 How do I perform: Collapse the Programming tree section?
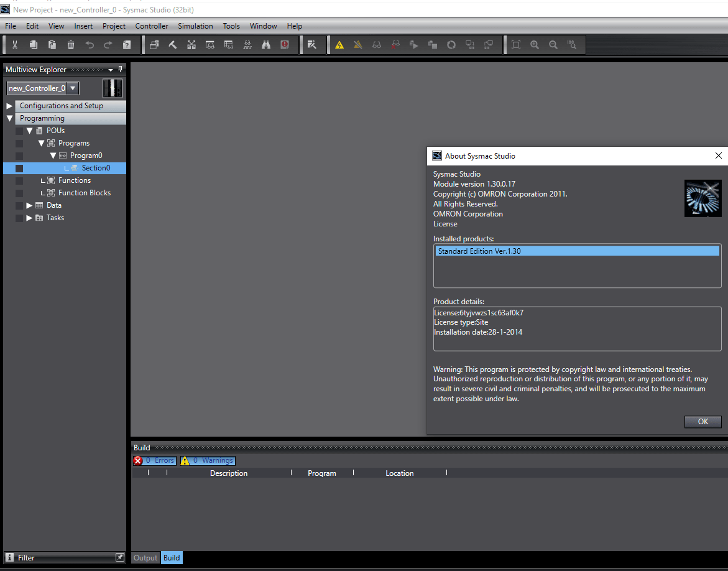click(x=9, y=118)
